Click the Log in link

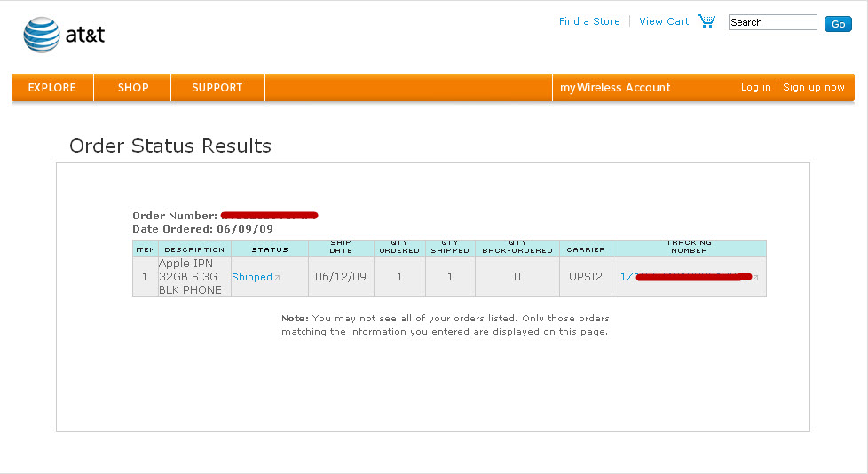[755, 87]
